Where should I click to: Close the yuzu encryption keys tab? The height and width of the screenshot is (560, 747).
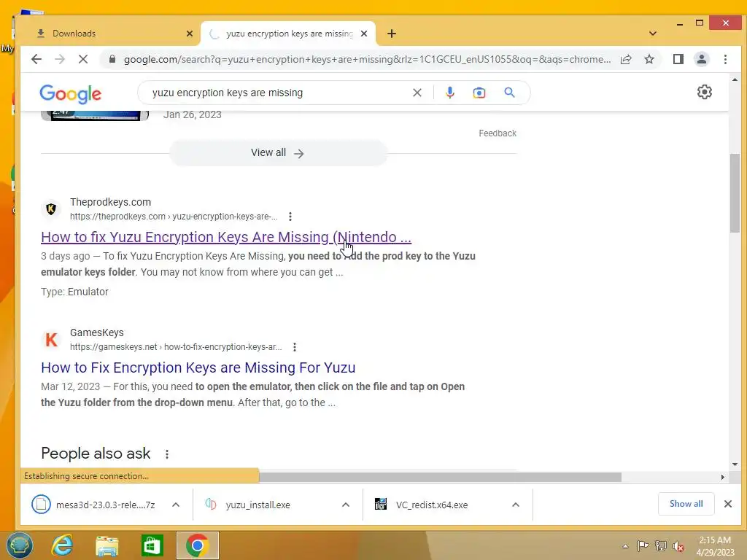pyautogui.click(x=364, y=34)
